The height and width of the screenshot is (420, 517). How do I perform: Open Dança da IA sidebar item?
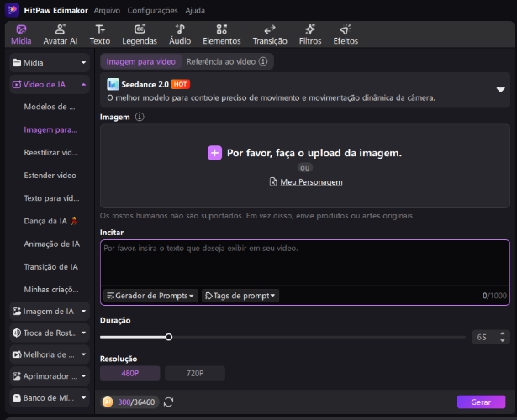click(50, 221)
